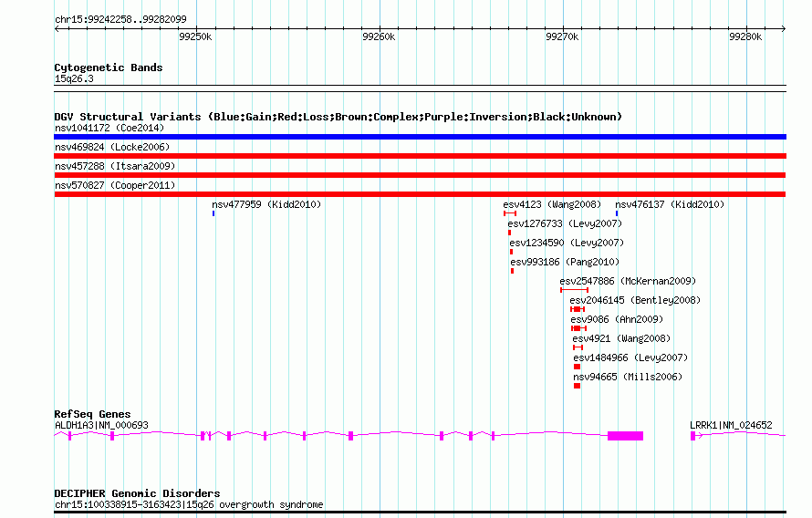Click the esv9086 (Ahn2009) label
Screen dimensions: 812x518
tap(617, 319)
